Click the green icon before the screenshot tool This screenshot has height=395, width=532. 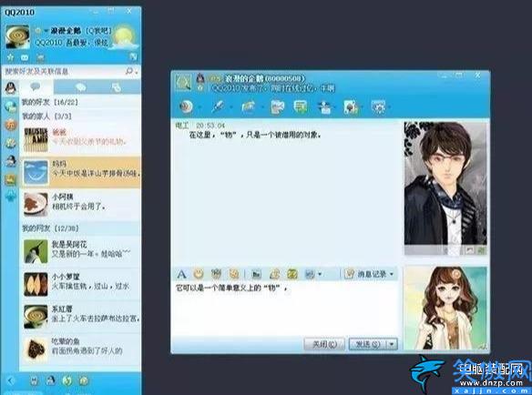point(292,274)
